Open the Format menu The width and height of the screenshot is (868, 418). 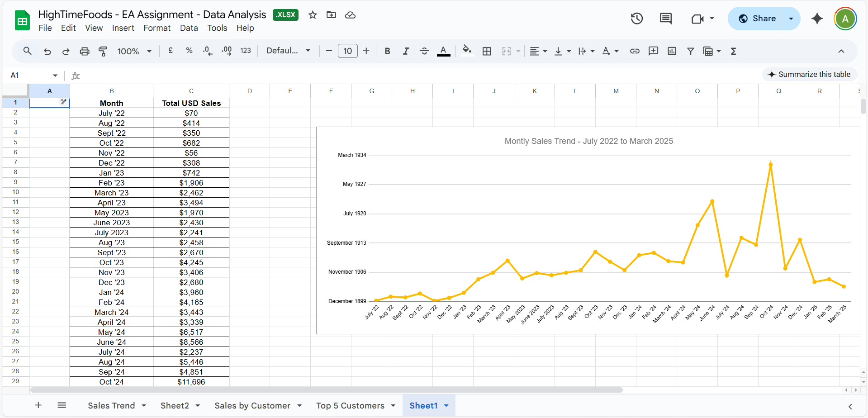[x=157, y=28]
